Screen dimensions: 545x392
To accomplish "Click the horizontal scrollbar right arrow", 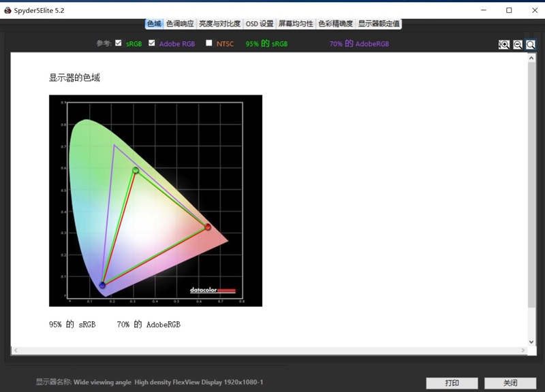I will click(x=523, y=350).
